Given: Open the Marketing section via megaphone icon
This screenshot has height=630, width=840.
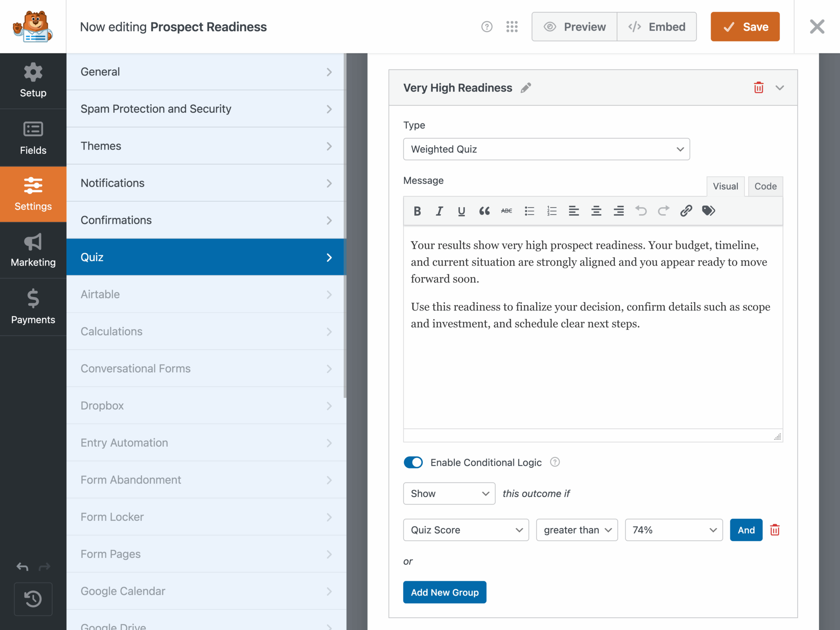Looking at the screenshot, I should (33, 250).
